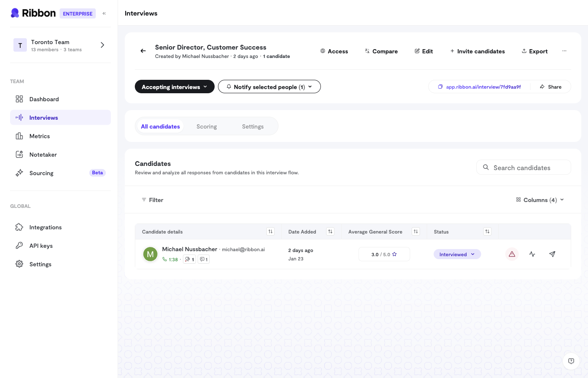
Task: Sort by Date Added column
Action: (x=331, y=231)
